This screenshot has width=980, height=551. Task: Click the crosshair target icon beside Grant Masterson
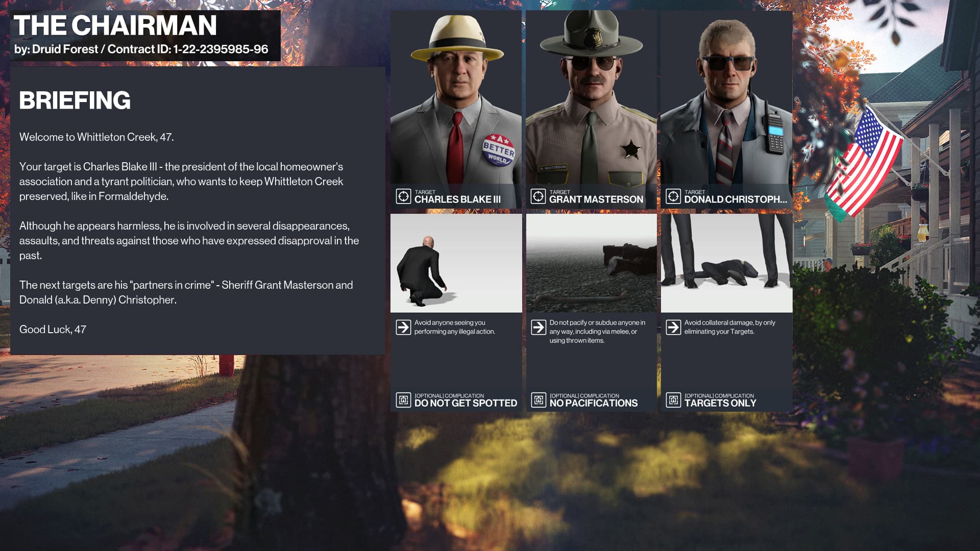[538, 196]
